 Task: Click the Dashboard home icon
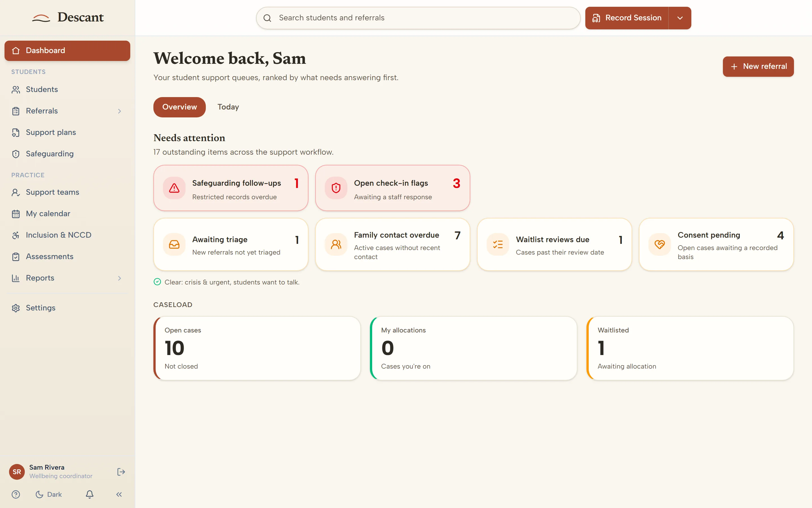16,51
